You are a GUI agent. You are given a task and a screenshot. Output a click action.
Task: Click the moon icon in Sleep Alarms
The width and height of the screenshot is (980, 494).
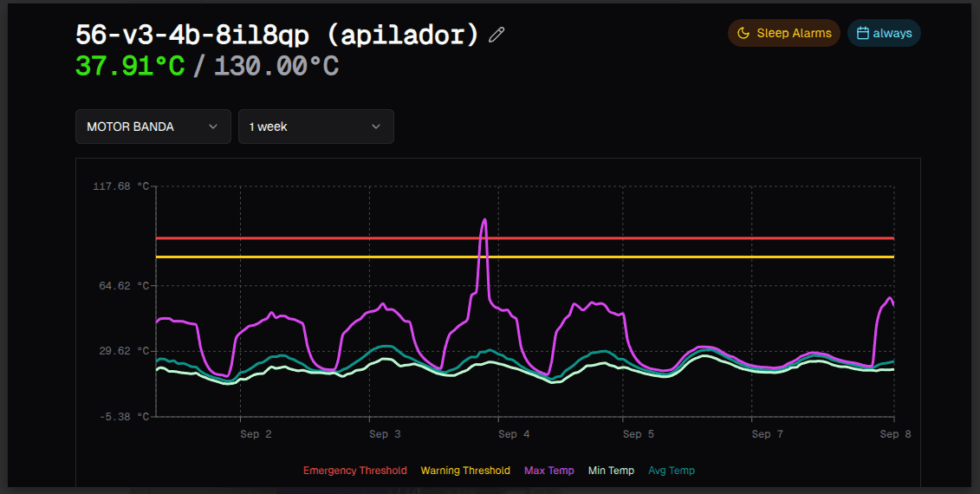[x=743, y=33]
